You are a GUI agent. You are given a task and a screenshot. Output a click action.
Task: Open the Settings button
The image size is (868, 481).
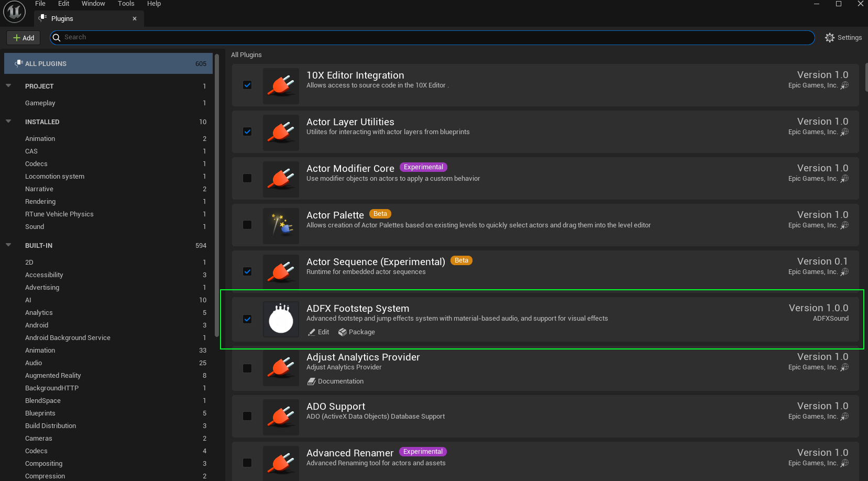point(843,38)
